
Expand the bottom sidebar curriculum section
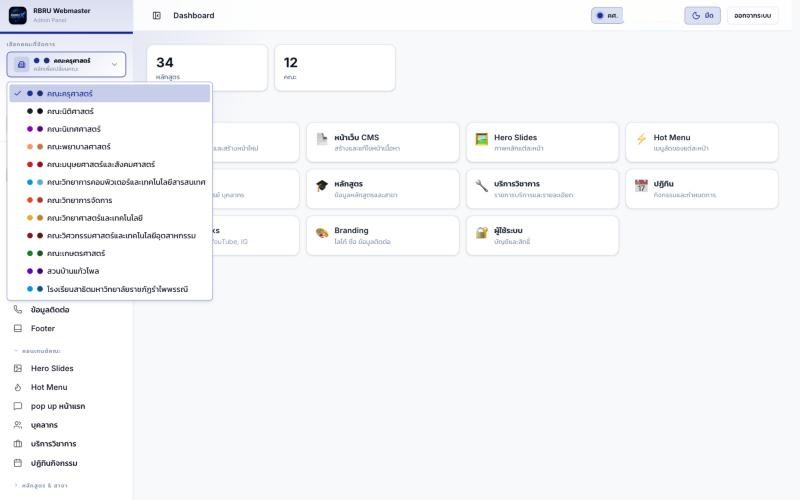click(x=41, y=485)
